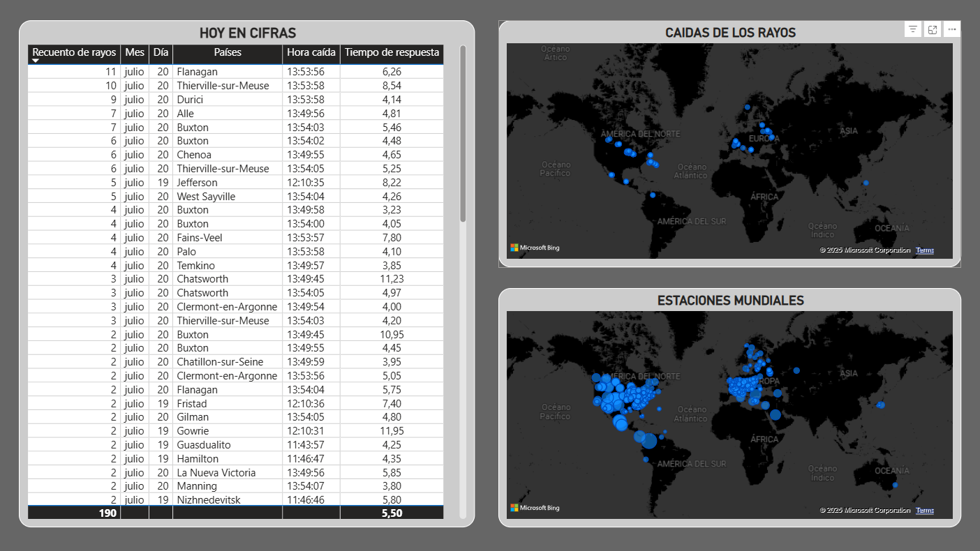The height and width of the screenshot is (551, 980).
Task: Click the response time value 10,95
Action: coord(392,335)
